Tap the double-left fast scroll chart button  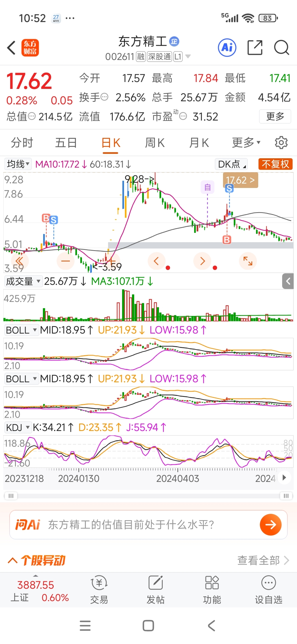point(20,261)
